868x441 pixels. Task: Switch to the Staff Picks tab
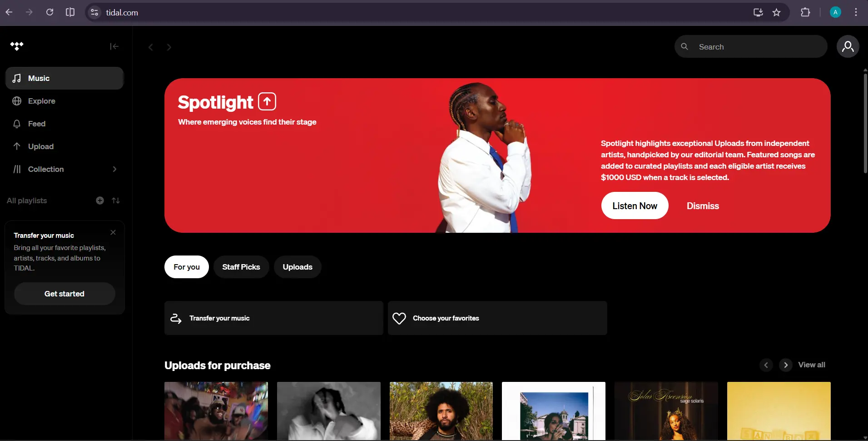coord(241,267)
